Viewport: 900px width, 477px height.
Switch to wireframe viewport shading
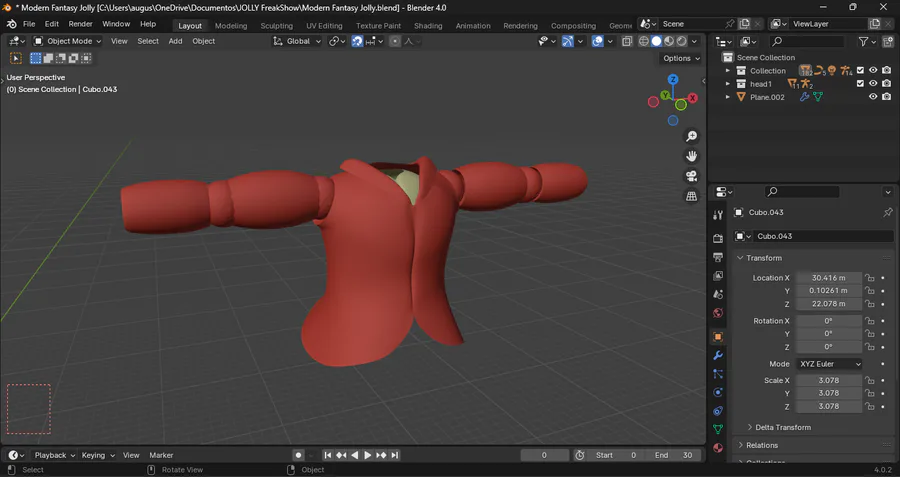click(644, 41)
